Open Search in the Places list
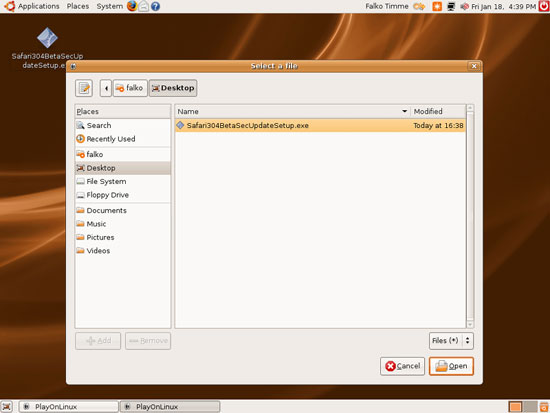Image resolution: width=550 pixels, height=413 pixels. (123, 126)
